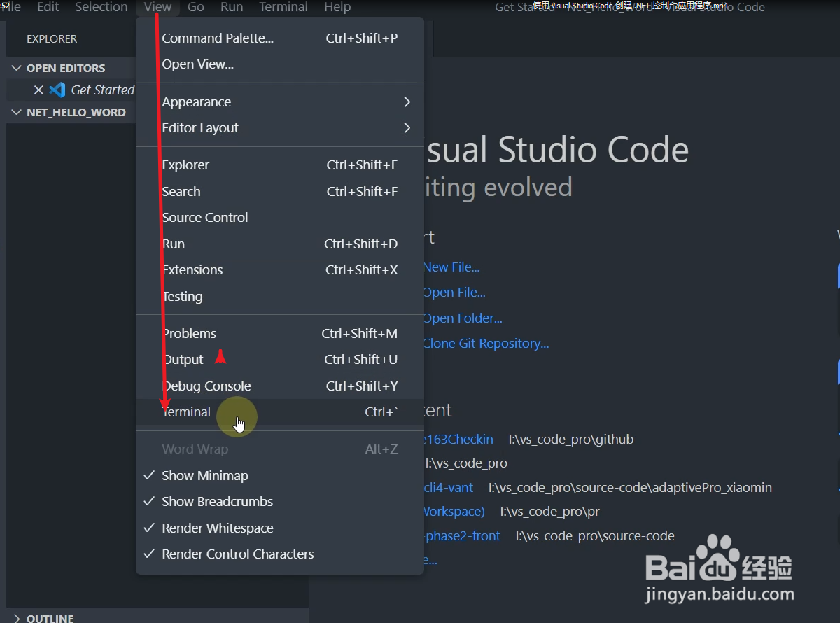Screen dimensions: 840x623
Task: Click the Word Wrap menu entry
Action: click(280, 449)
